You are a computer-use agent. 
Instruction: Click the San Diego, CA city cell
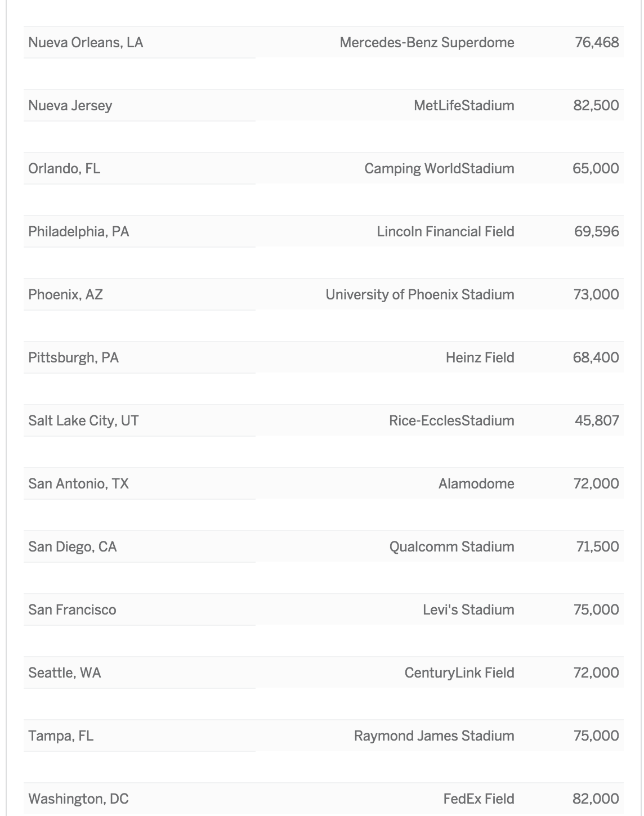pyautogui.click(x=73, y=547)
